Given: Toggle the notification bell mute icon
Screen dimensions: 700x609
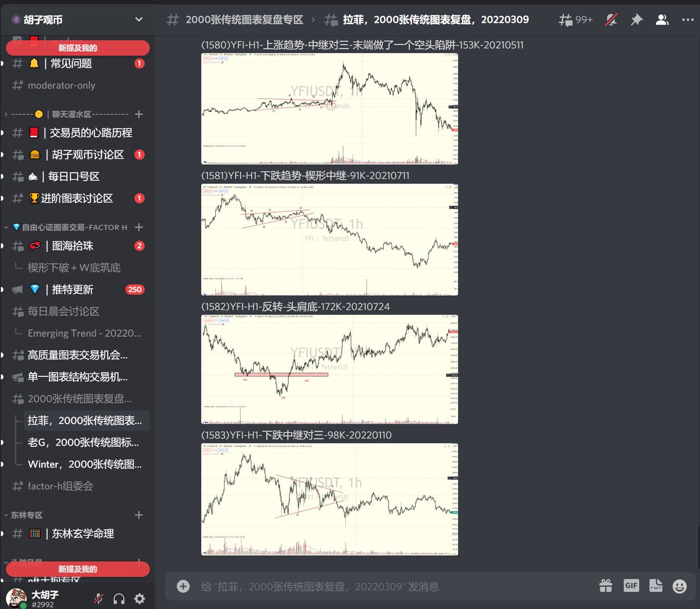Looking at the screenshot, I should [x=611, y=20].
